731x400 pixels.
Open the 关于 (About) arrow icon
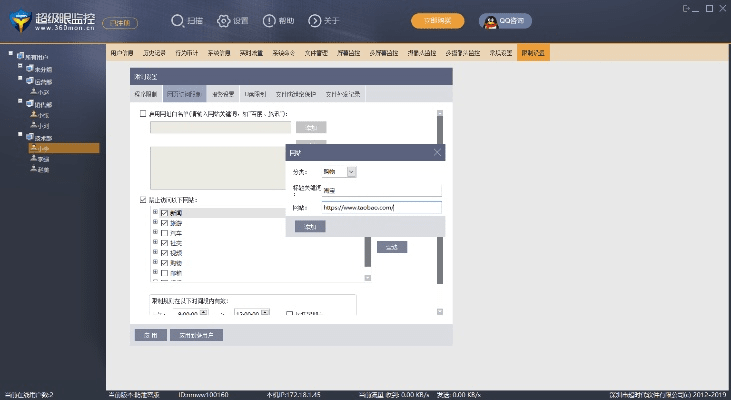tap(315, 20)
